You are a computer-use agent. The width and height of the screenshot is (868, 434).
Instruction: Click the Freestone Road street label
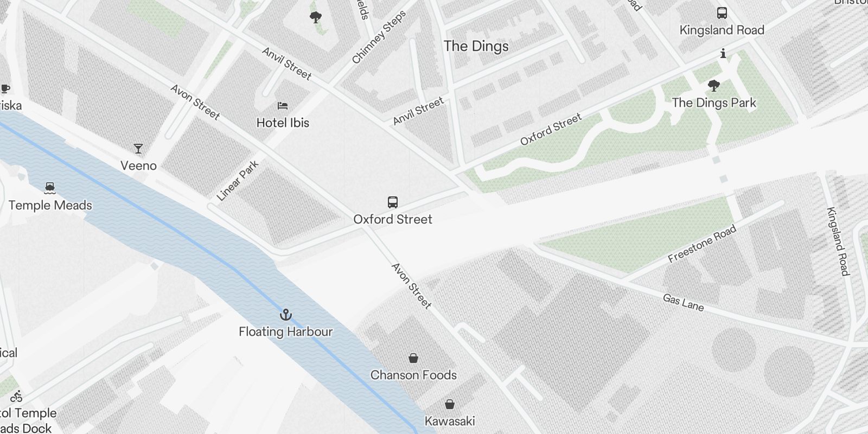(x=702, y=244)
